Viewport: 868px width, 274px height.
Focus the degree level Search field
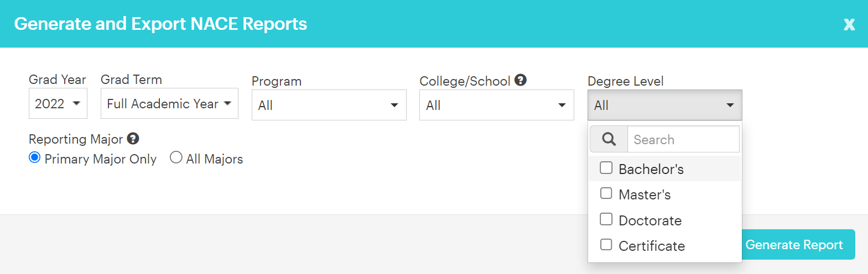coord(683,139)
